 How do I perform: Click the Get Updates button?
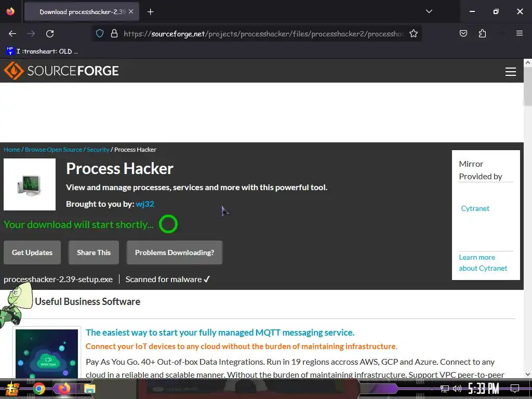point(32,252)
